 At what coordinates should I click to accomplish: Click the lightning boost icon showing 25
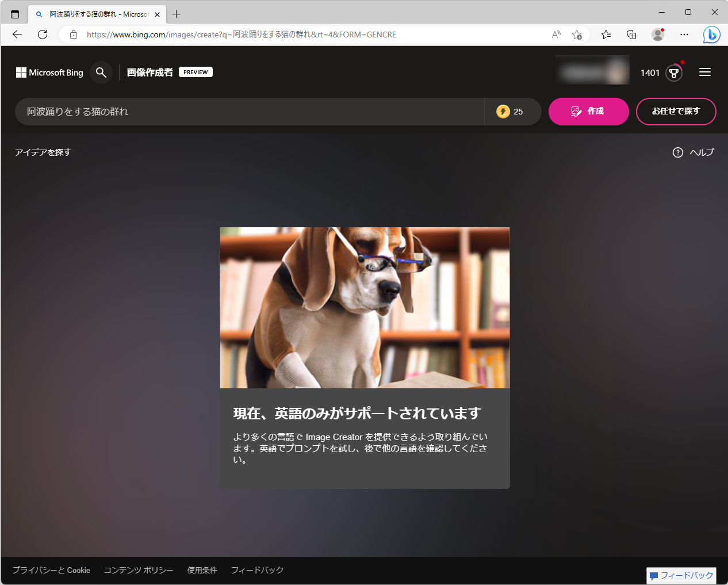click(x=504, y=112)
